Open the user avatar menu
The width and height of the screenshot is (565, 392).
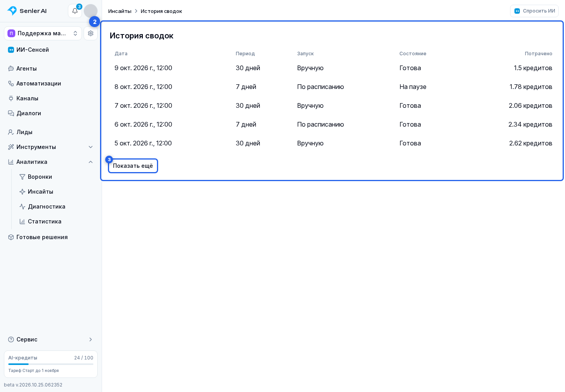pos(91,11)
